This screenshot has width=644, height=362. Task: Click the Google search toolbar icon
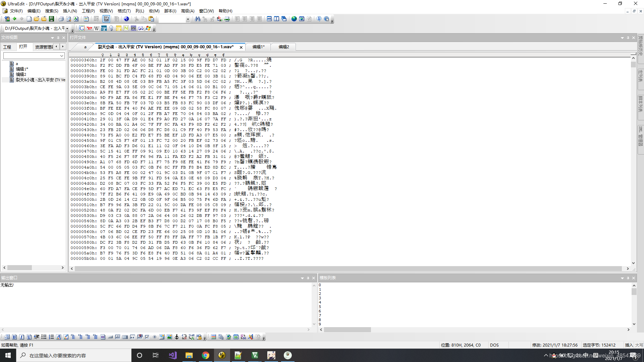click(82, 28)
